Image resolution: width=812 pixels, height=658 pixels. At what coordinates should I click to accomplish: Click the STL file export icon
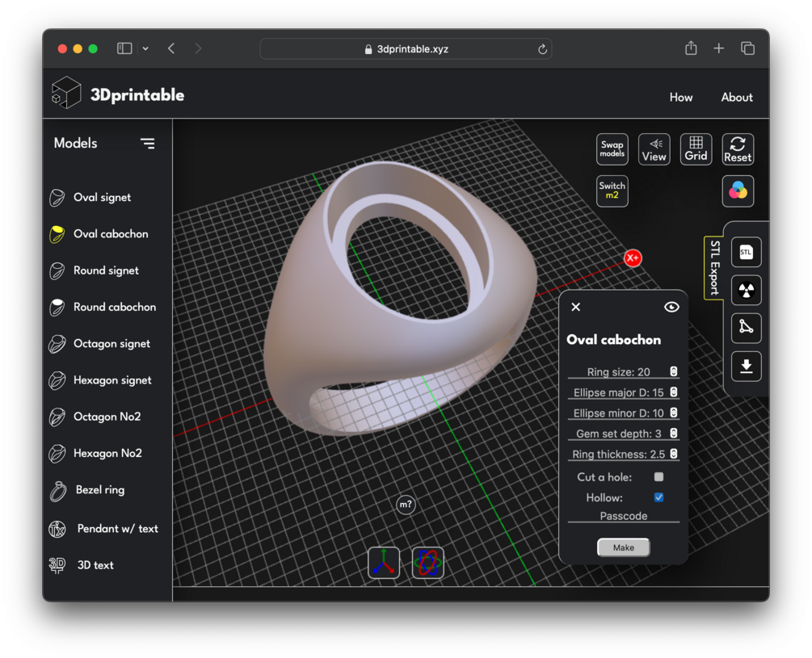[746, 252]
